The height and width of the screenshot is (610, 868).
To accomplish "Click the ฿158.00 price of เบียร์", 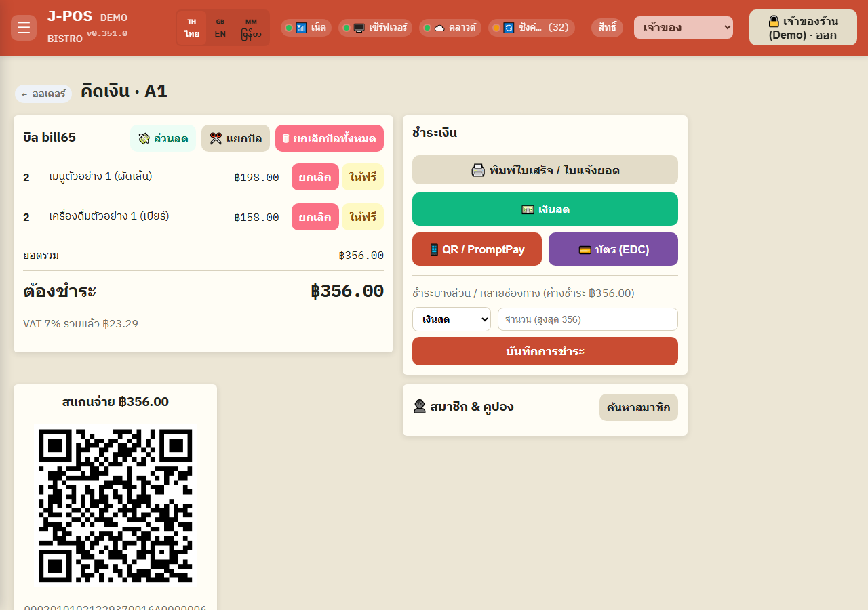I will tap(256, 218).
